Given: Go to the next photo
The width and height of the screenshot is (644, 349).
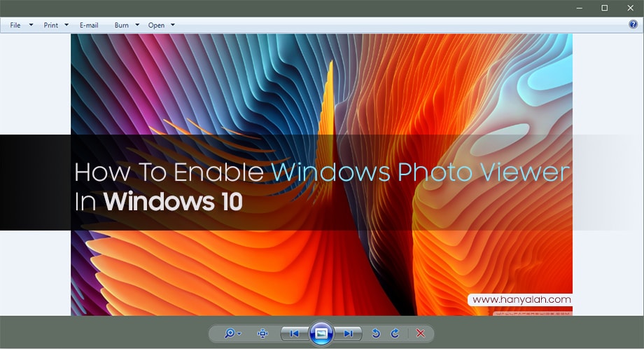Looking at the screenshot, I should tap(349, 334).
